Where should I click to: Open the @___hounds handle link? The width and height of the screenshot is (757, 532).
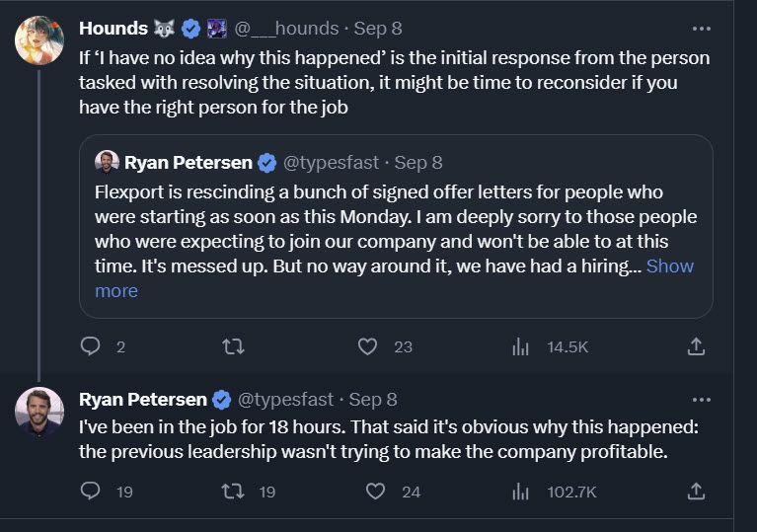pyautogui.click(x=286, y=29)
